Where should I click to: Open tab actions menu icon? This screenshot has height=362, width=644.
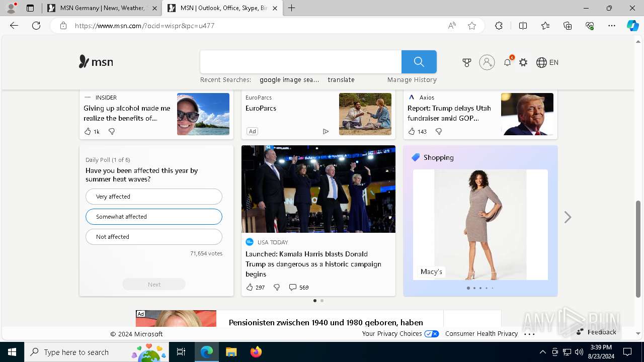[30, 8]
